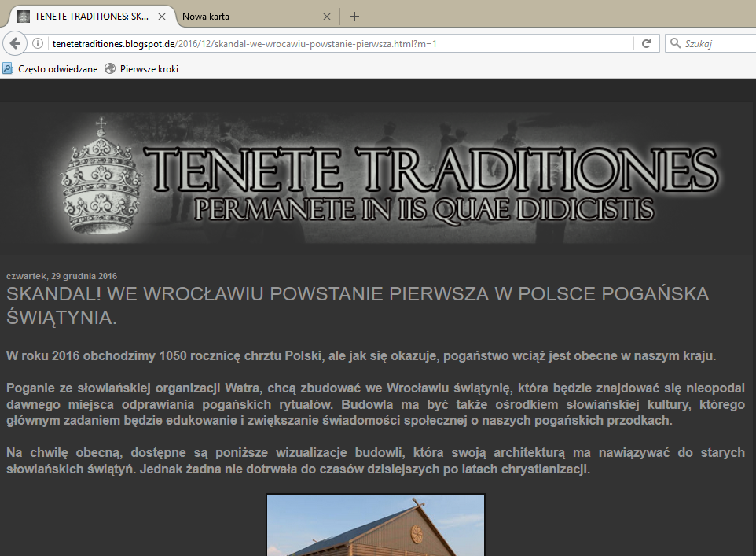Open the site information icon in address bar
756x556 pixels.
38,44
